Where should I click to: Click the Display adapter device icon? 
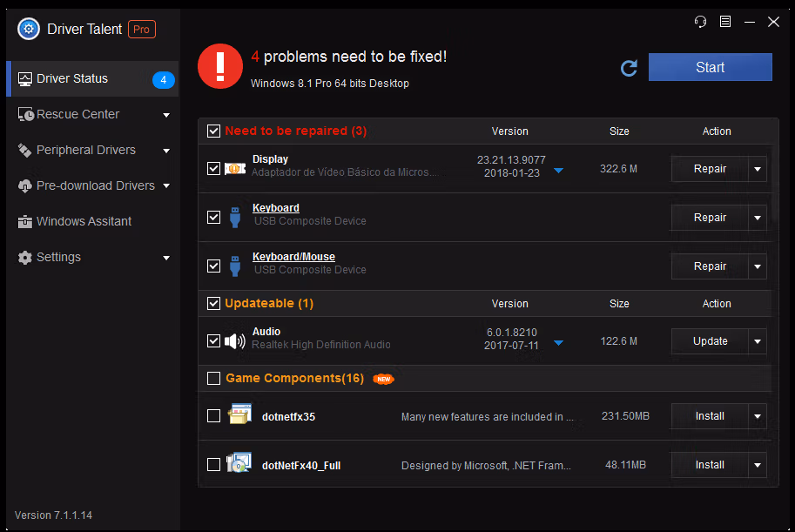point(235,168)
